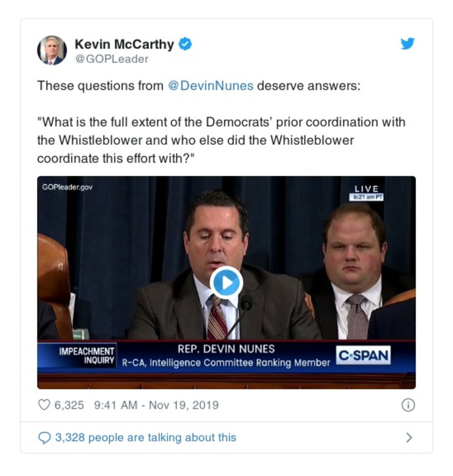
Task: Play the embedded C-SPAN video
Action: [226, 282]
